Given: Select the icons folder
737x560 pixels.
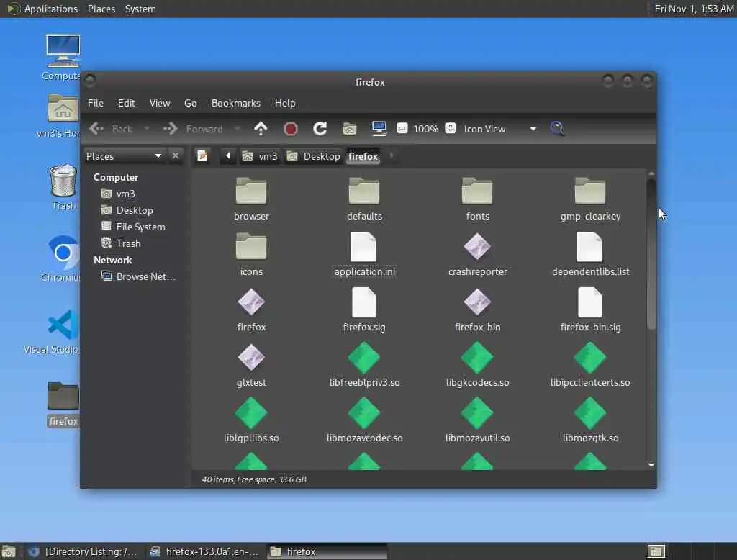Looking at the screenshot, I should pos(251,254).
